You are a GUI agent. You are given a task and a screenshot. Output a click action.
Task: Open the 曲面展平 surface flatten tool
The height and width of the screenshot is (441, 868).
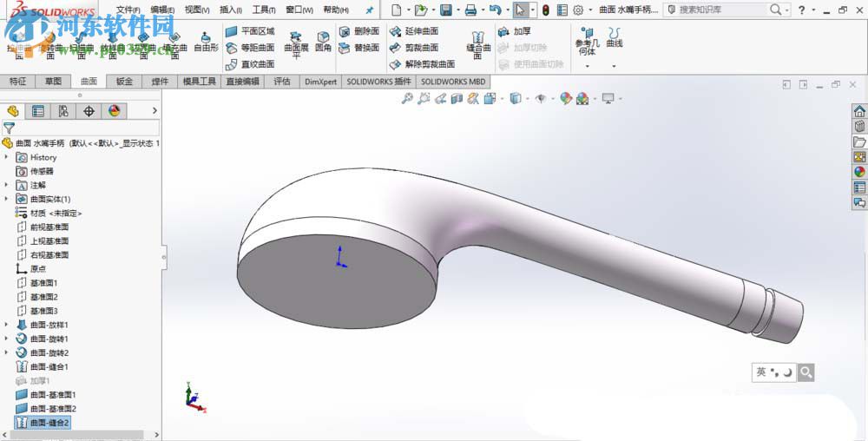[x=296, y=44]
